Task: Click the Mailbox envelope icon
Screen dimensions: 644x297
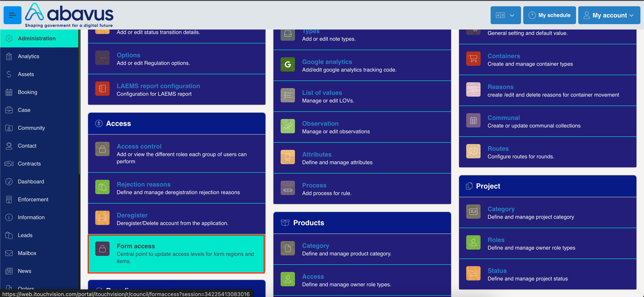Action: click(x=9, y=253)
